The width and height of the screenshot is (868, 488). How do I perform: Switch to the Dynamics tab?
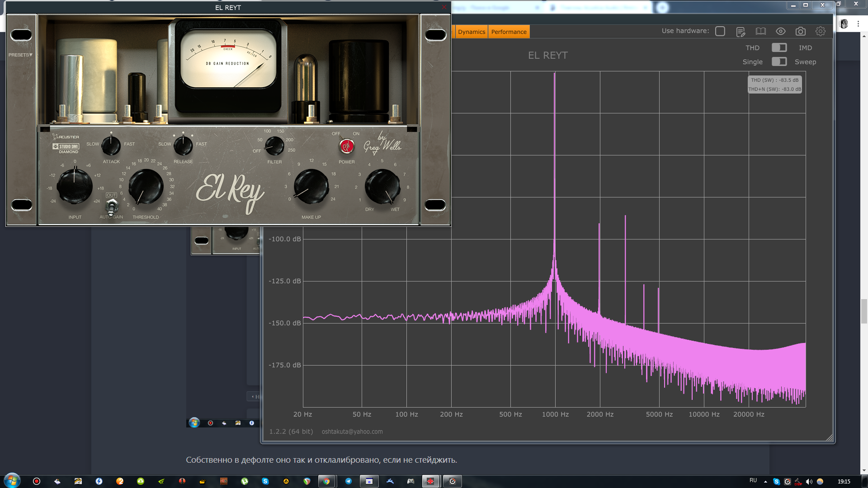click(471, 32)
